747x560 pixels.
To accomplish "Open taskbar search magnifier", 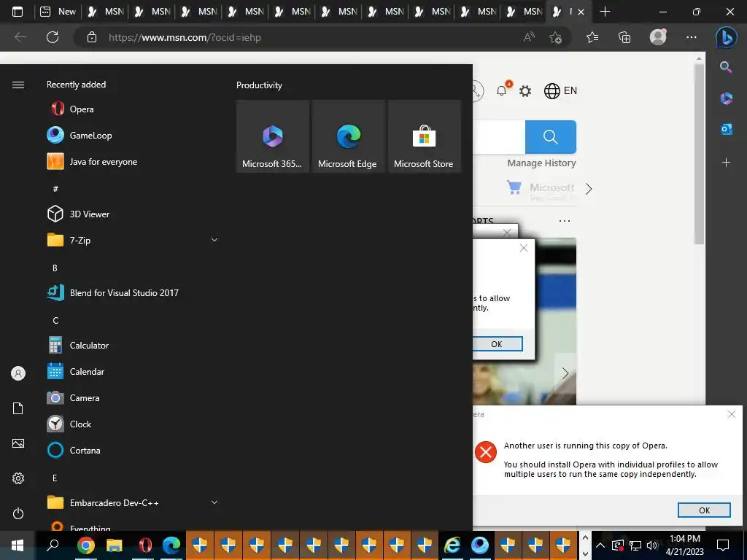I will point(53,545).
